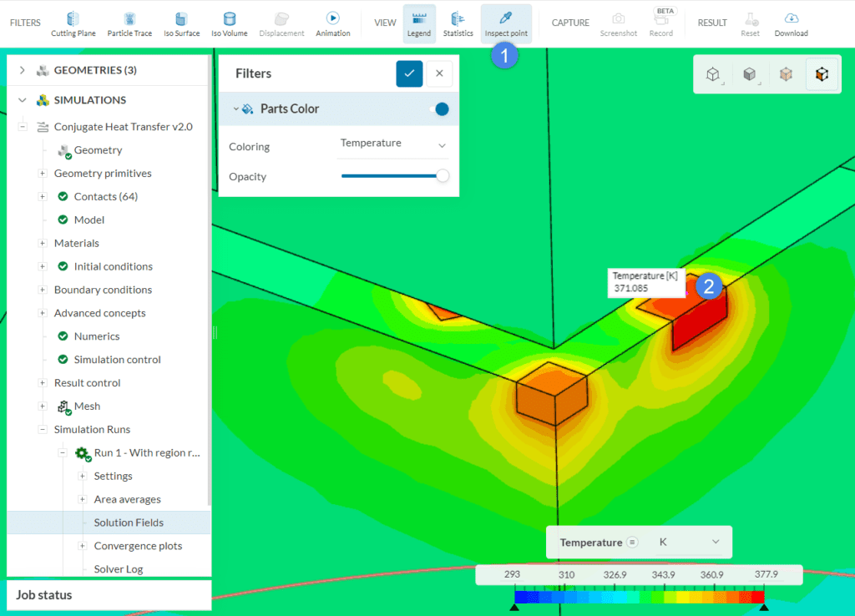Close the Filters panel
The image size is (855, 616).
[439, 73]
